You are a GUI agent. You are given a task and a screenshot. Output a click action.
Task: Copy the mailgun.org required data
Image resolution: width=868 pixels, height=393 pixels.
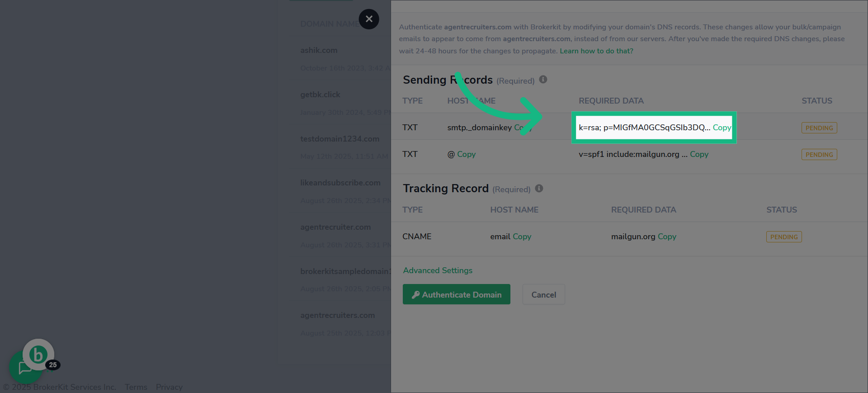point(667,237)
